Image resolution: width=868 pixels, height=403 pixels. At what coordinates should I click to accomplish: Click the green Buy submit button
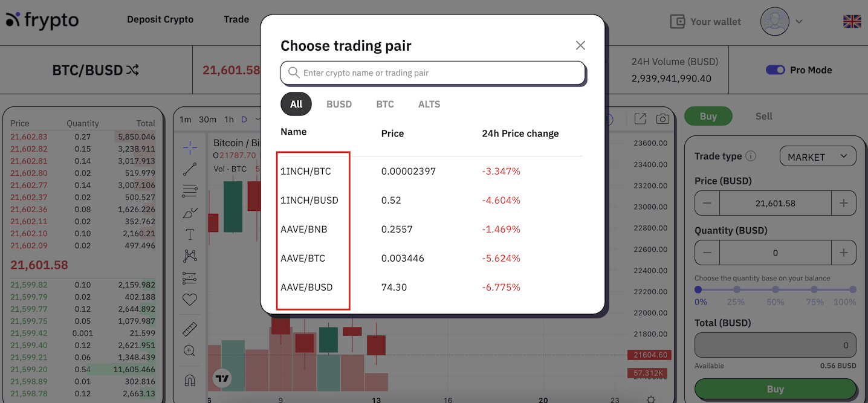776,389
